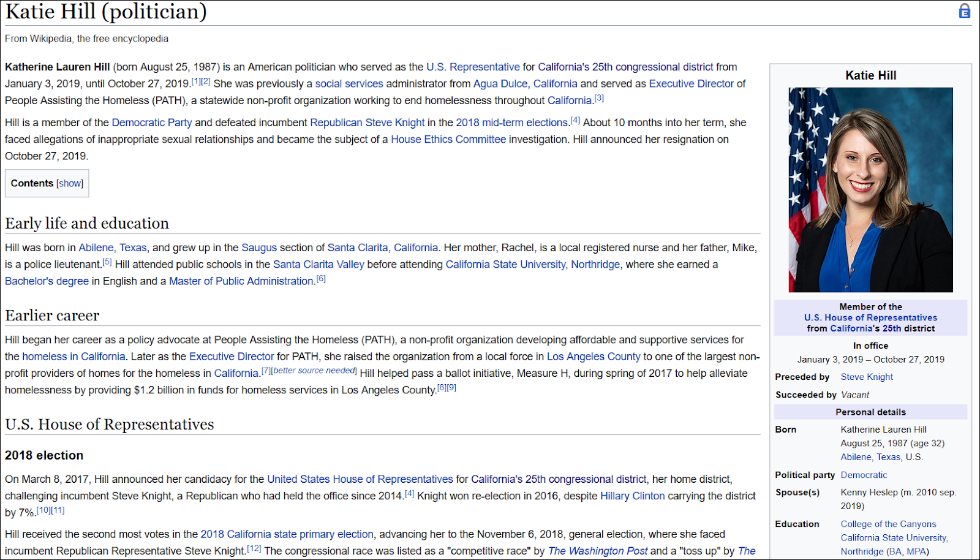Click the protection padlock icon at top right
Viewport: 980px width, 560px height.
[x=965, y=11]
